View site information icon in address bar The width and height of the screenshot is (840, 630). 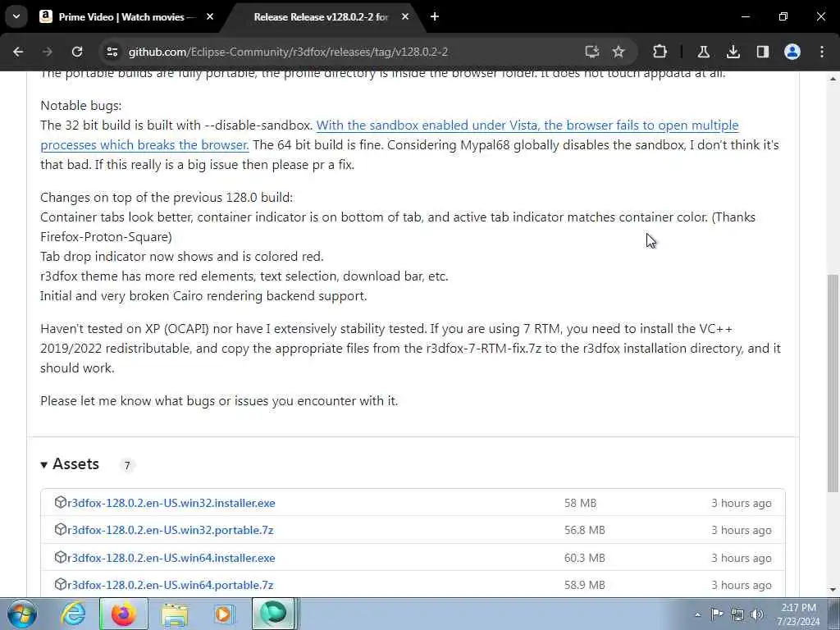112,52
